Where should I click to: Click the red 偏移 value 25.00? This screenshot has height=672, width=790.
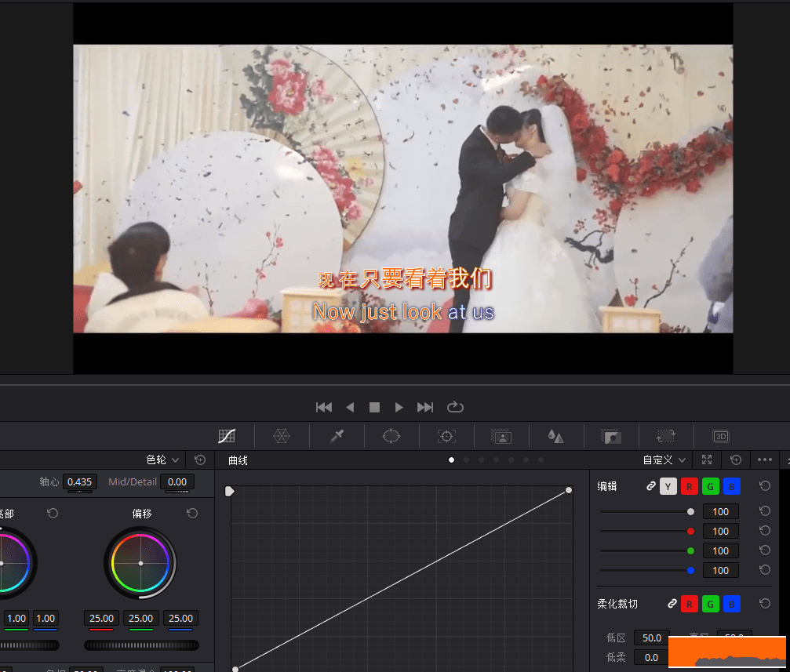101,618
